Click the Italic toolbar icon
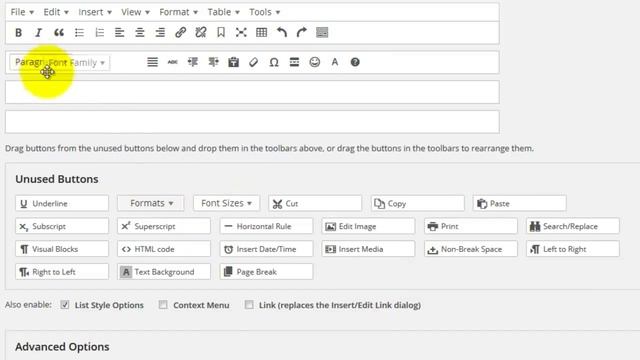Screen dimensions: 640x360 [38, 33]
